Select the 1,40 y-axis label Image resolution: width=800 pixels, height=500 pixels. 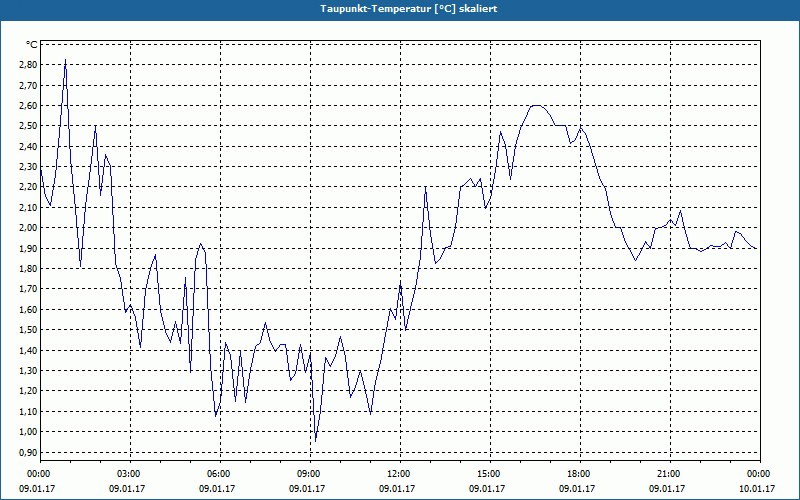(29, 351)
